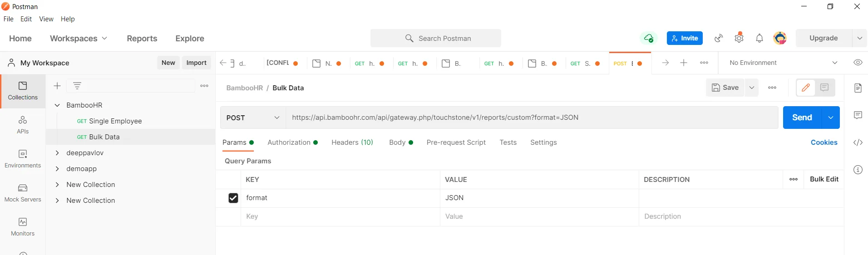Click the empty Key field in params table
The height and width of the screenshot is (255, 868).
pos(340,216)
